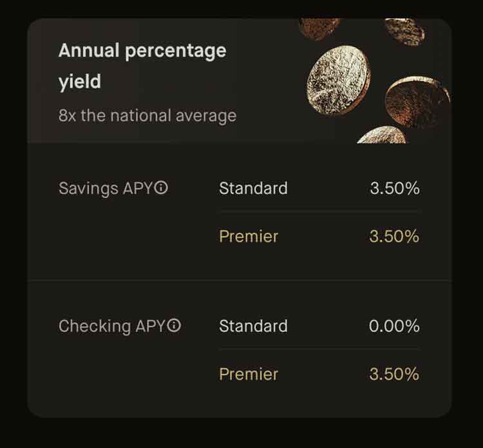Click the 8x the national average subtitle

[x=147, y=116]
